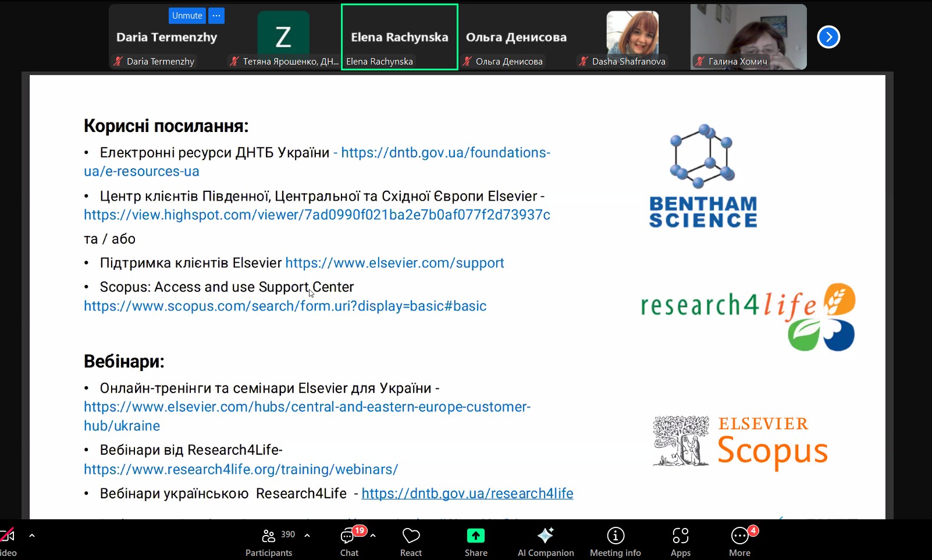
Task: Click muted mic icon beside Галина Хомич name
Action: (x=700, y=61)
